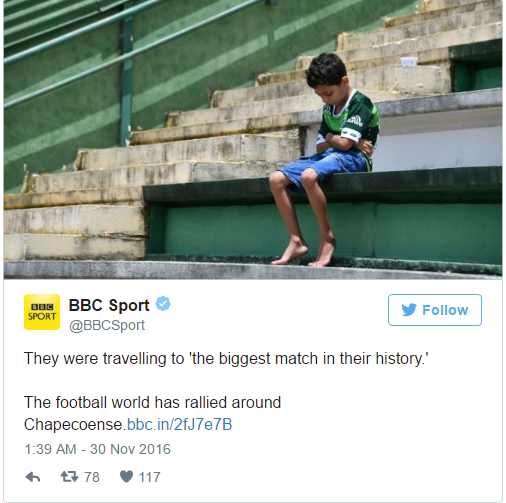Screen dimensions: 506x503
Task: Click 'The football world has rallied around' line
Action: pos(153,402)
